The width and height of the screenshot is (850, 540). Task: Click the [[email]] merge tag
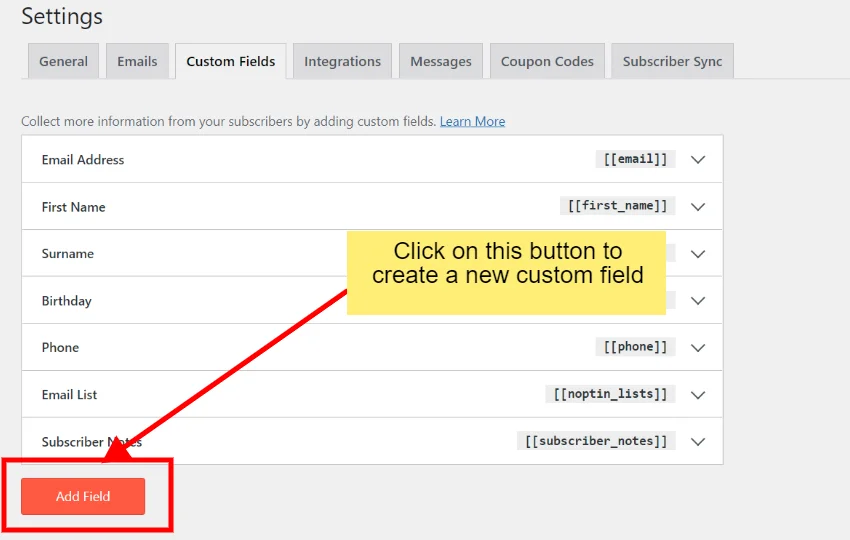point(635,159)
